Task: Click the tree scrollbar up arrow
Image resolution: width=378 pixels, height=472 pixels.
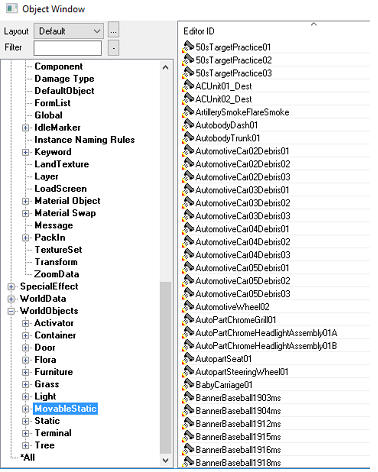Action: coord(165,67)
